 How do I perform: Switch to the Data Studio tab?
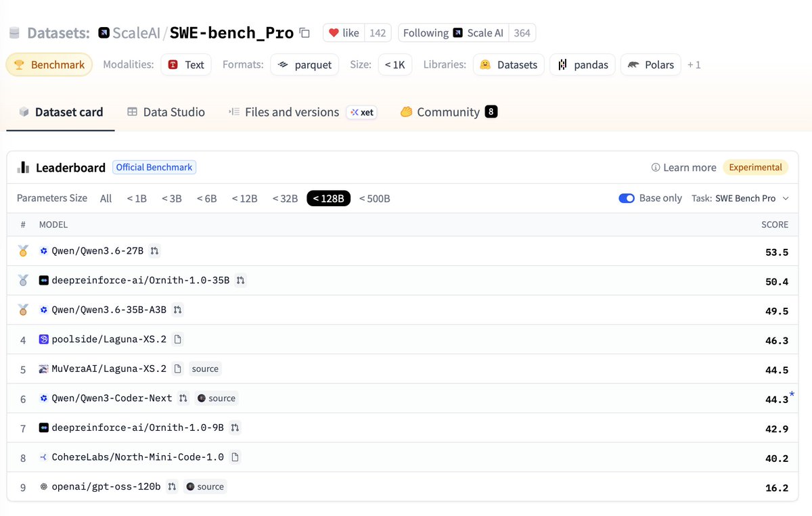(x=166, y=112)
